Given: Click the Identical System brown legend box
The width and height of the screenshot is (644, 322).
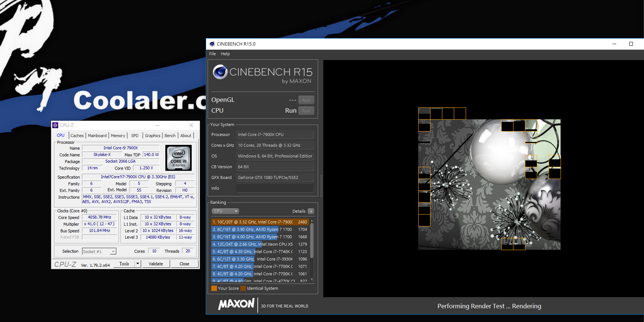Looking at the screenshot, I should 243,288.
